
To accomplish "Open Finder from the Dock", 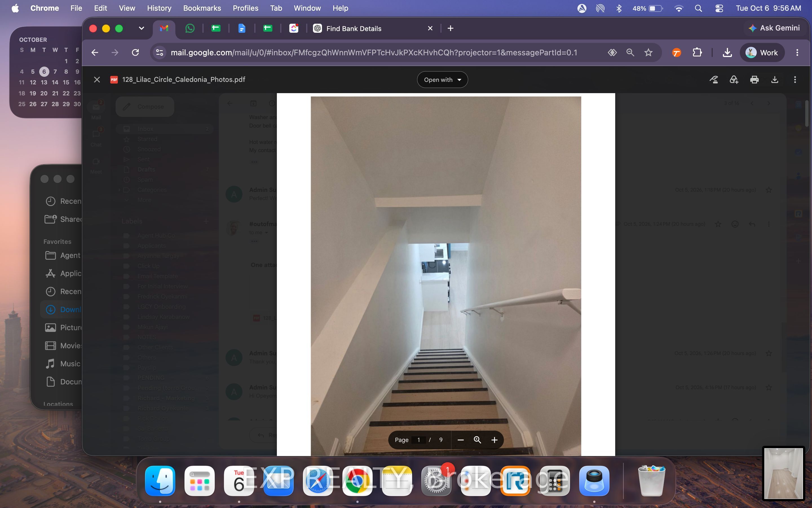I will [160, 481].
